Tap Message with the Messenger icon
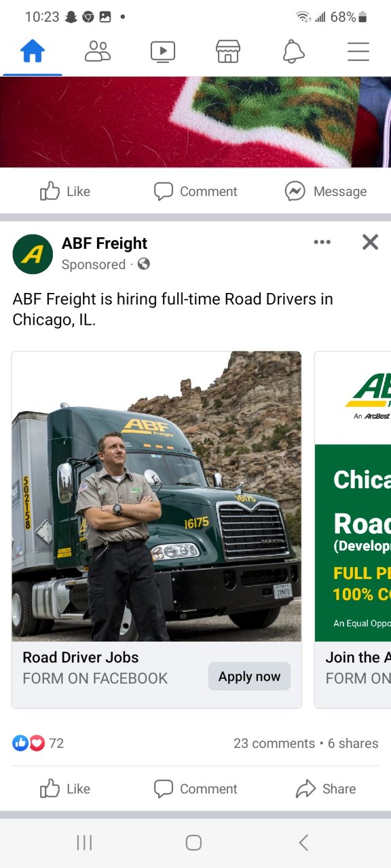 point(326,191)
